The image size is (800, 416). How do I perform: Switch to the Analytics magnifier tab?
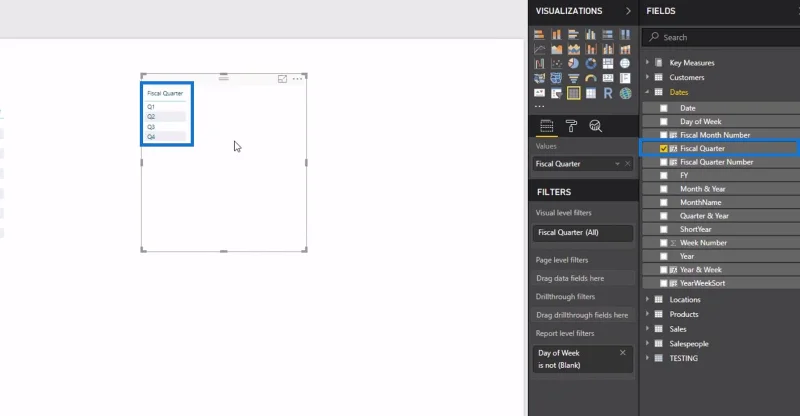tap(595, 126)
